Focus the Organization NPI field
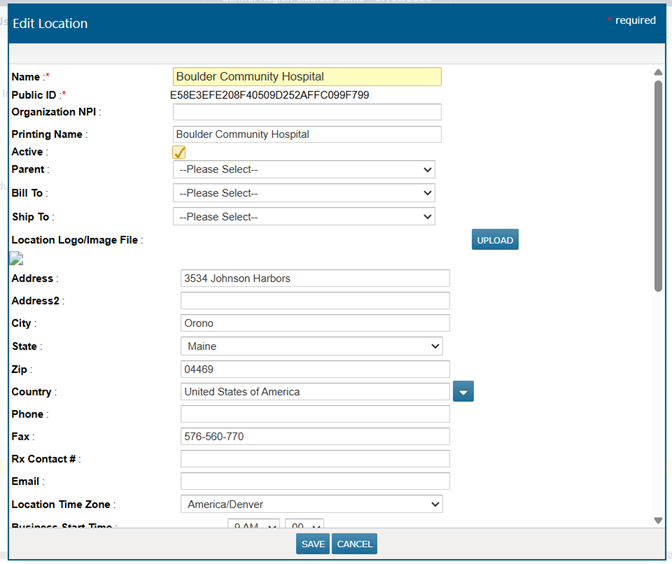Screen dimensions: 672x564 [x=306, y=112]
